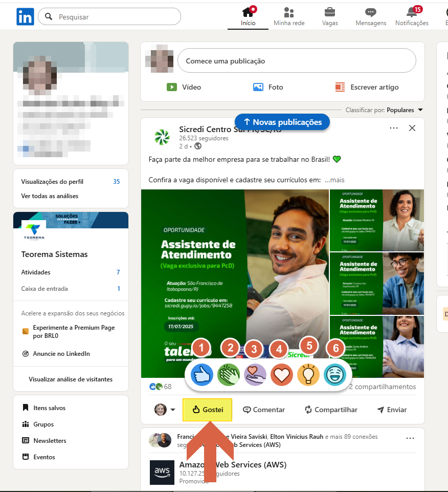Viewport: 448px width, 492px height.
Task: Choose Escrever artigo
Action: coord(367,87)
